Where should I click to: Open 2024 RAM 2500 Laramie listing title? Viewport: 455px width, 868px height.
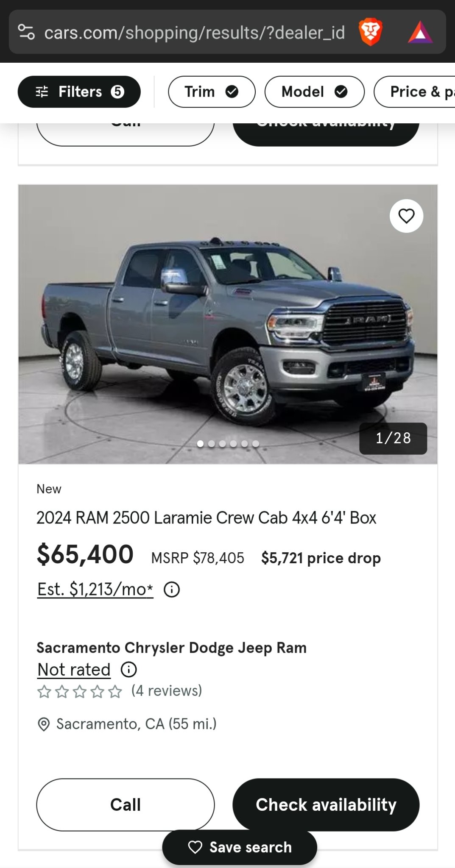click(x=206, y=518)
